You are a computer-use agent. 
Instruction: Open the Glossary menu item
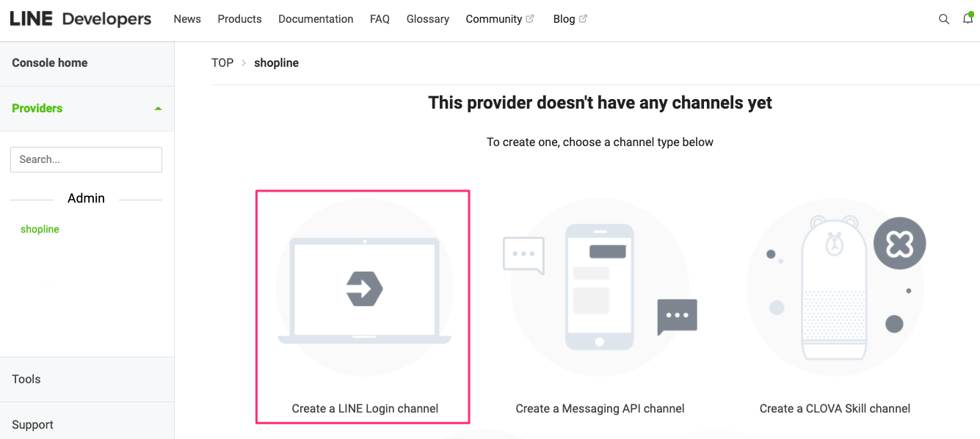(x=428, y=19)
